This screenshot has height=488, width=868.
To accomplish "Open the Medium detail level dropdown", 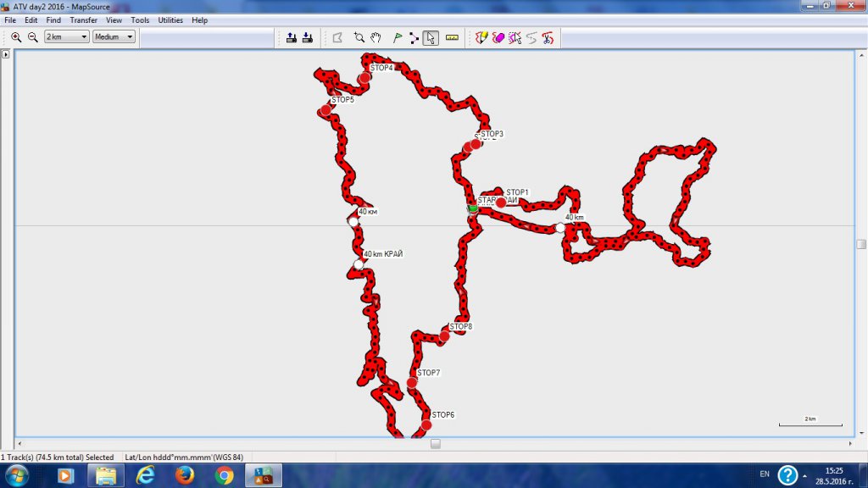I will 114,36.
